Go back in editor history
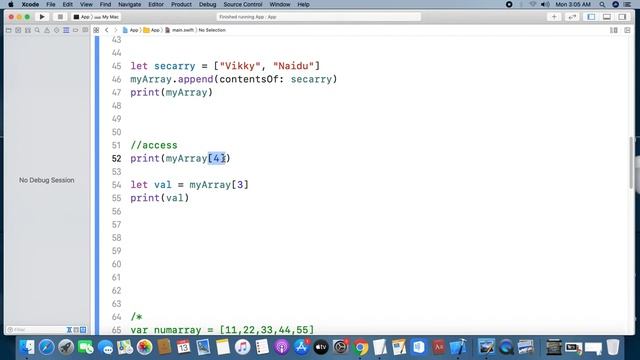This screenshot has width=640, height=360. [107, 30]
